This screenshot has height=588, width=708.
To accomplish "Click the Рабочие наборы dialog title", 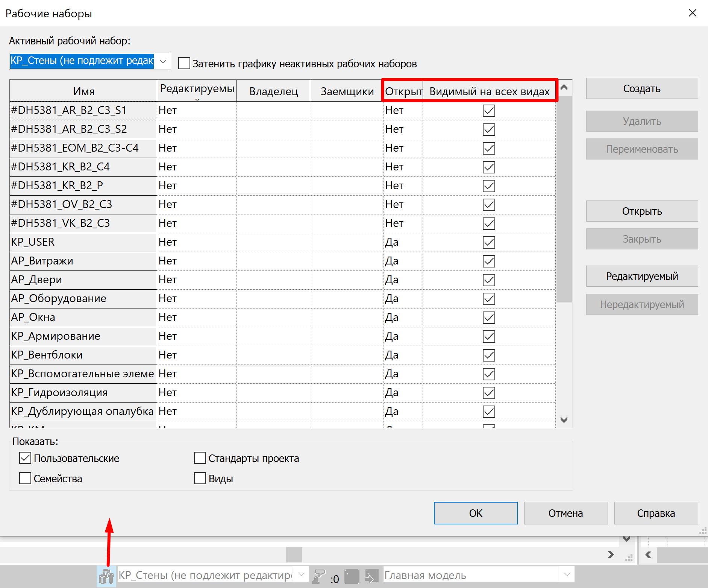I will click(x=49, y=14).
